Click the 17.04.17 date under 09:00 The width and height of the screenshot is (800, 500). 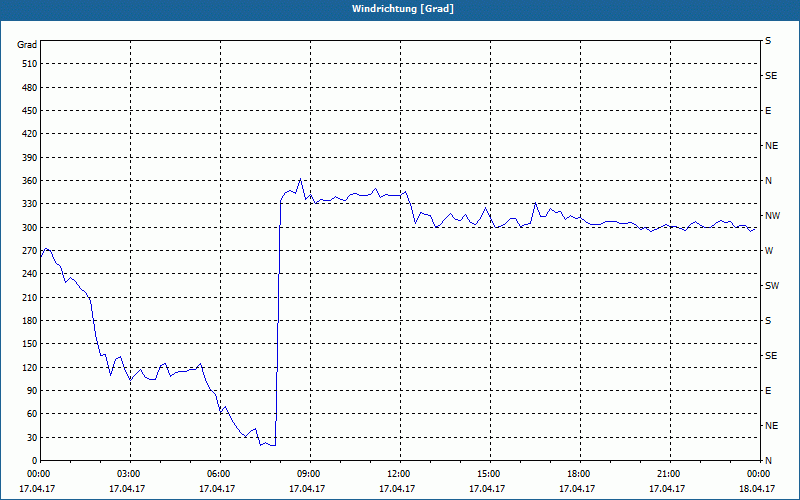point(307,489)
